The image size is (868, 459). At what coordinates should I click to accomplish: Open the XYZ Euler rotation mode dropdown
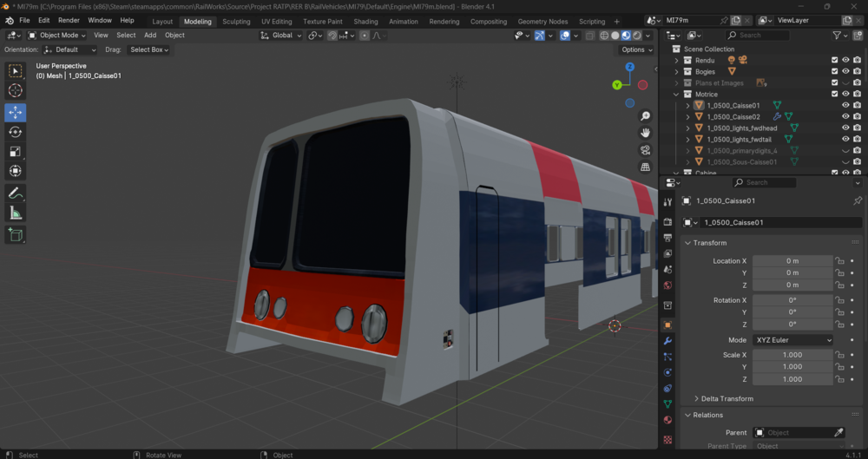tap(792, 340)
